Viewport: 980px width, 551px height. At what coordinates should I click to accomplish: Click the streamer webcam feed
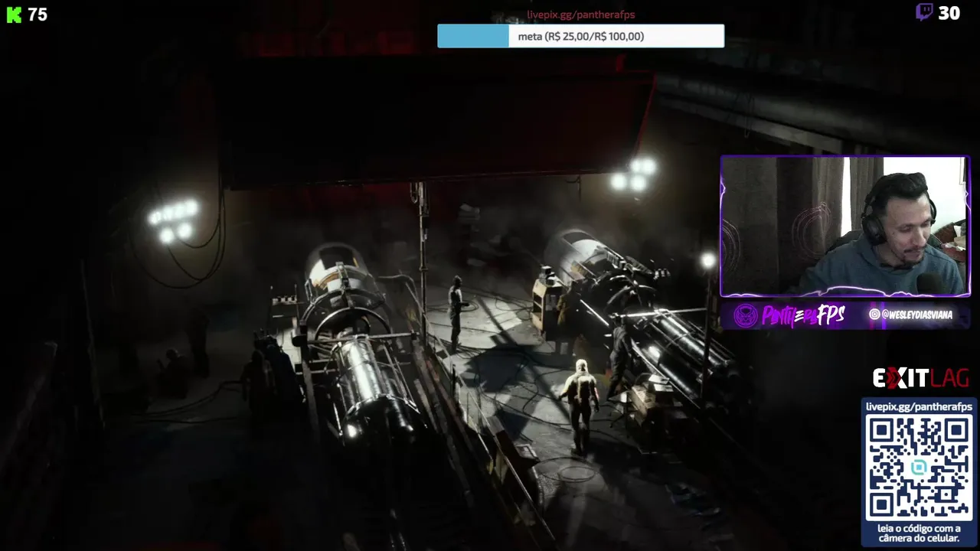845,226
